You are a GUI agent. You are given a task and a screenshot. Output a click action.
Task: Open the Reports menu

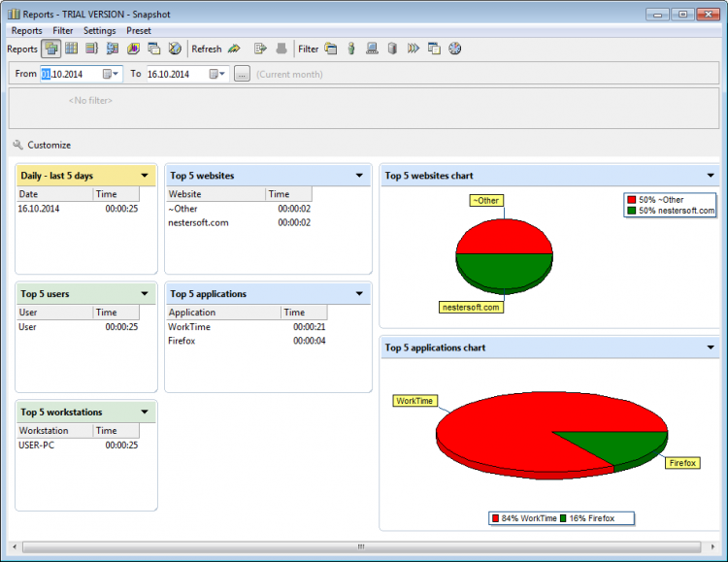pos(27,31)
